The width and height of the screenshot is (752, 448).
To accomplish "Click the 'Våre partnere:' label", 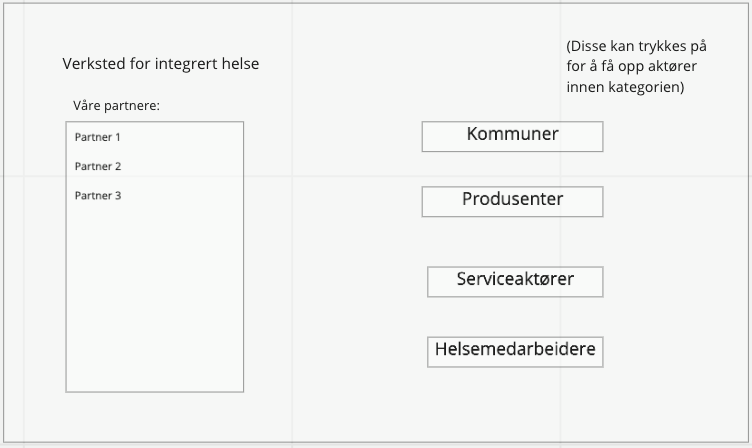I will pyautogui.click(x=116, y=105).
